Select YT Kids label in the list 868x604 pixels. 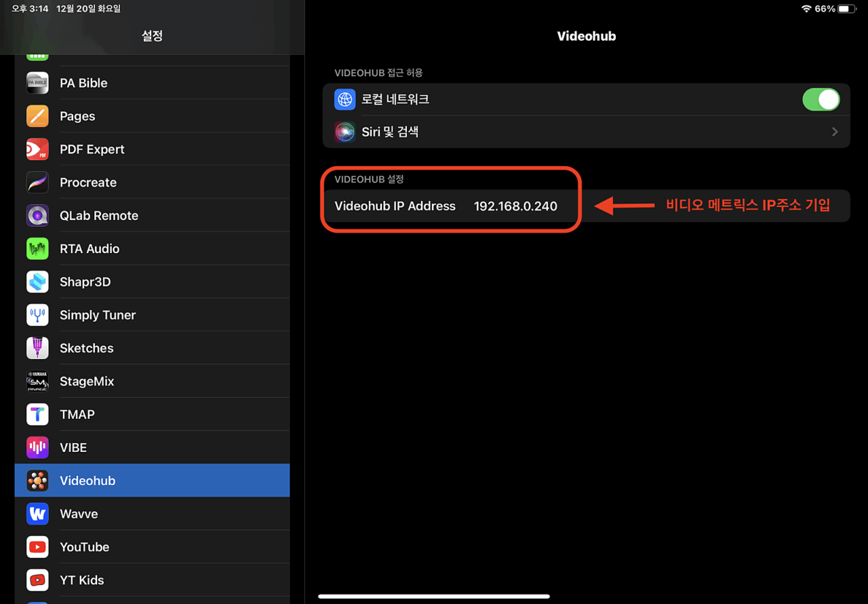(82, 580)
